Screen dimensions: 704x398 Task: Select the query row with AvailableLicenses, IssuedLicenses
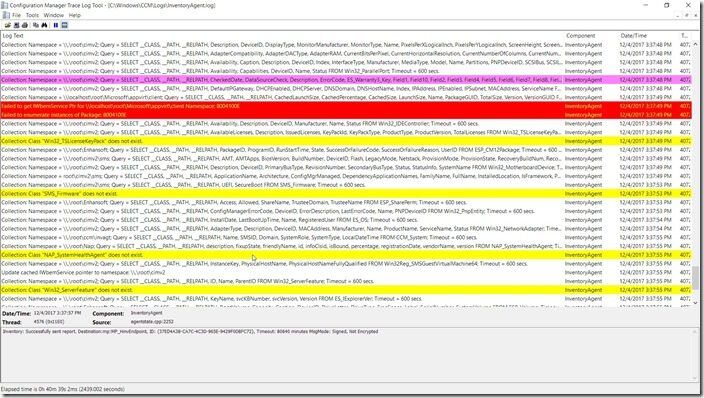pyautogui.click(x=346, y=132)
